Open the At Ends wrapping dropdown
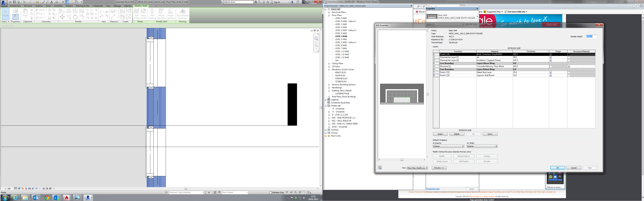This screenshot has width=644, height=201. [482, 146]
